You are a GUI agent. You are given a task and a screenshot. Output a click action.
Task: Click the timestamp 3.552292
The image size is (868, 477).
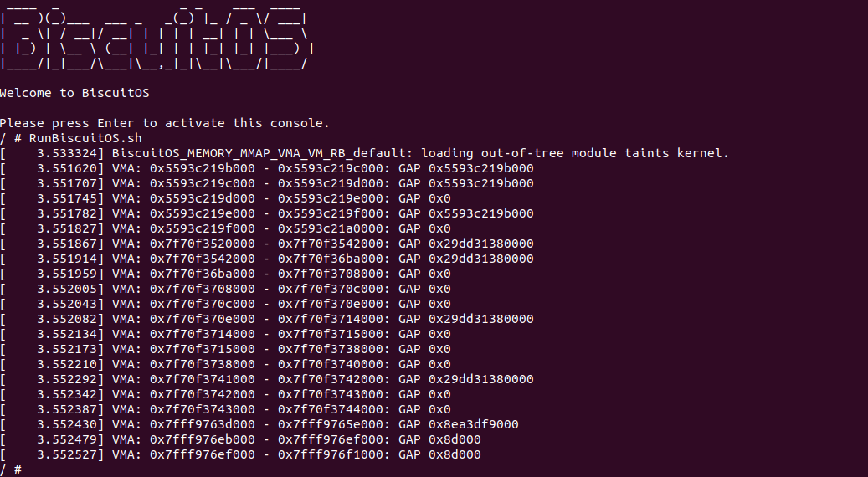(x=71, y=379)
